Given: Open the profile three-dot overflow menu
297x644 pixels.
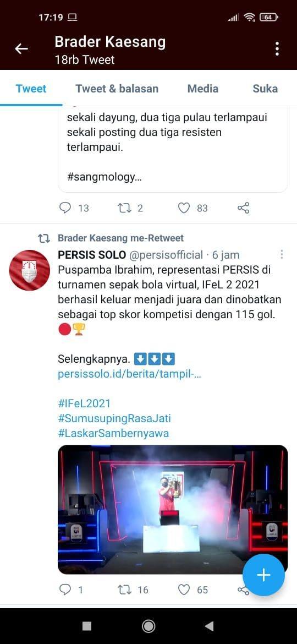Looking at the screenshot, I should 277,49.
